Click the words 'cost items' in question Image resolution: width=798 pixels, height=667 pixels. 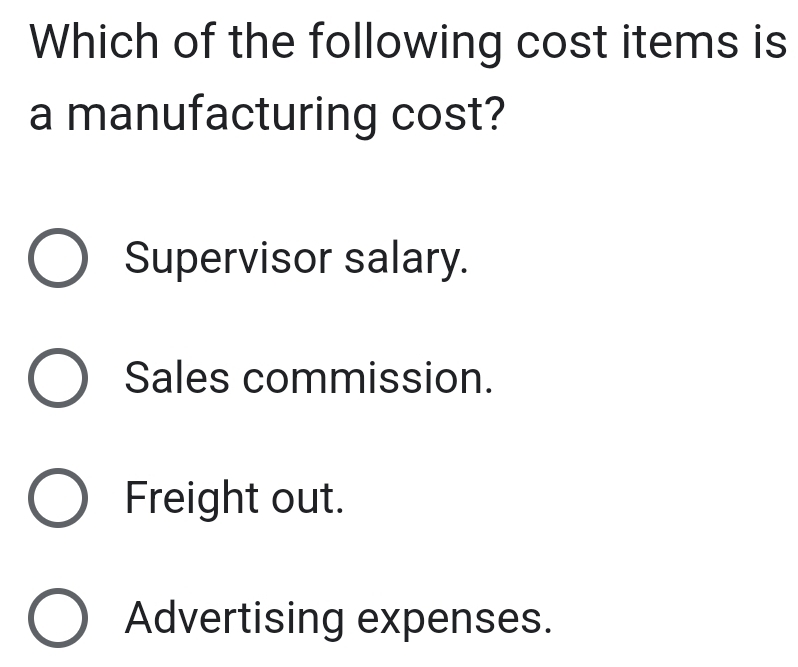click(627, 42)
